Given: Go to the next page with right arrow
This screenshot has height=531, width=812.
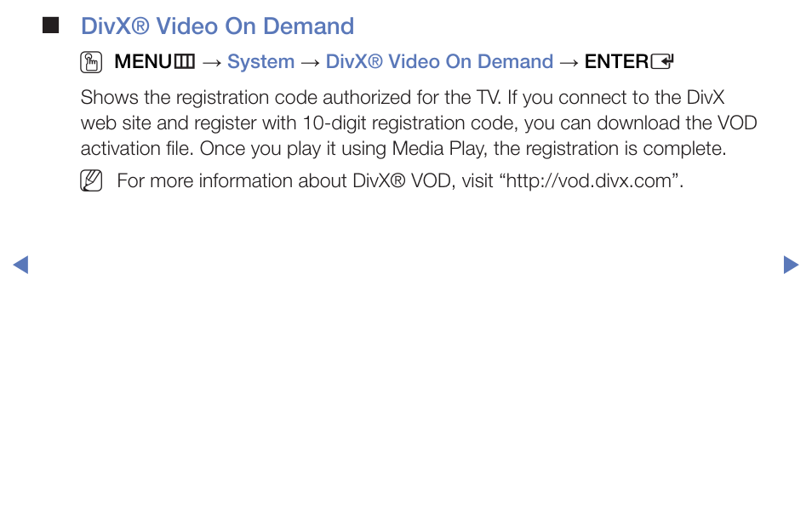Looking at the screenshot, I should point(791,265).
